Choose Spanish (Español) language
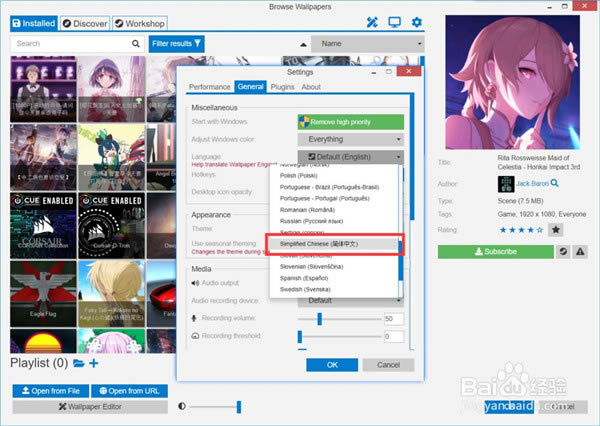The image size is (600, 426). point(334,278)
